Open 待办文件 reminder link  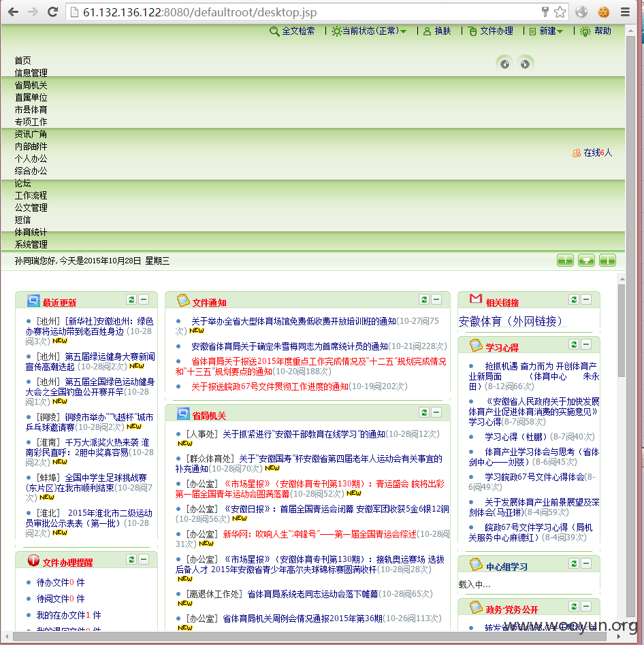tap(60, 582)
